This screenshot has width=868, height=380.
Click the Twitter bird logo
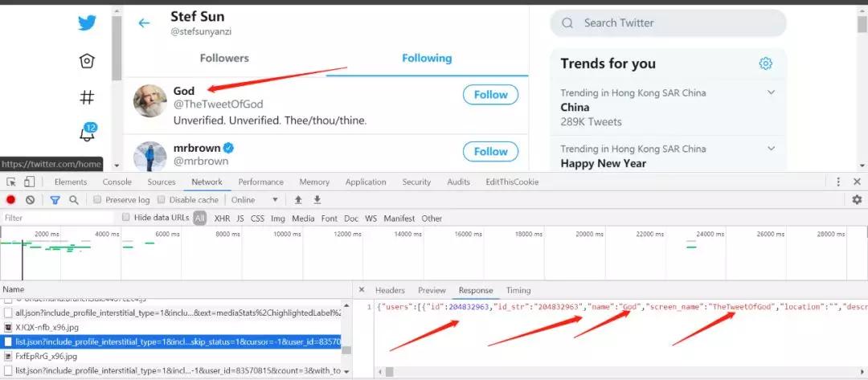pos(87,23)
